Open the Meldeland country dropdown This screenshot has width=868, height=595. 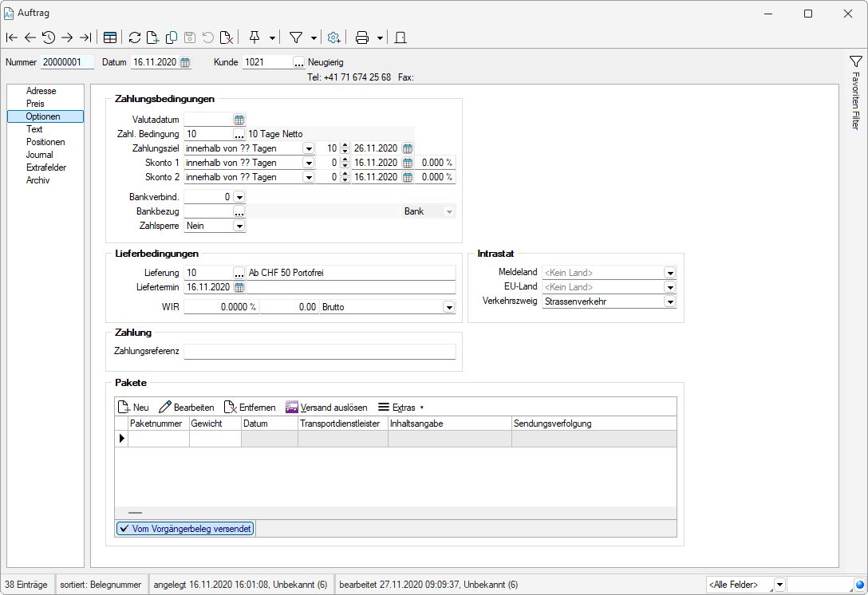click(x=669, y=273)
